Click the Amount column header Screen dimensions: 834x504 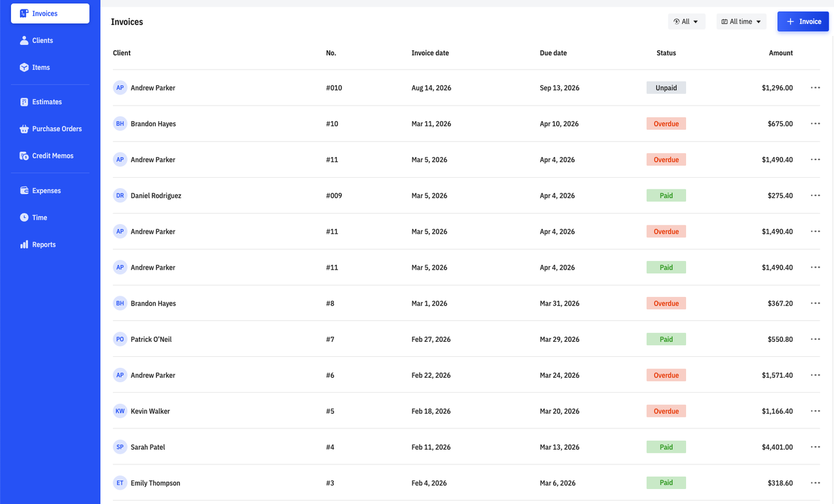click(781, 53)
